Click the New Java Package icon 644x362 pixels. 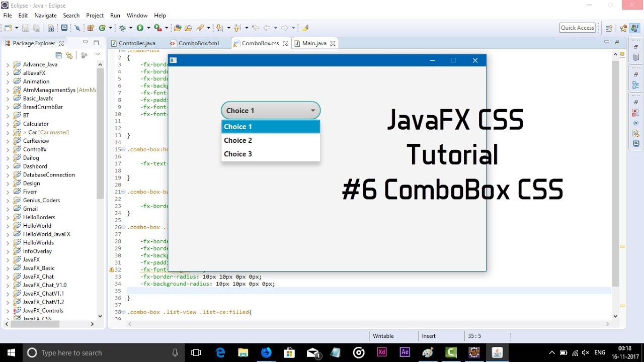[91, 28]
